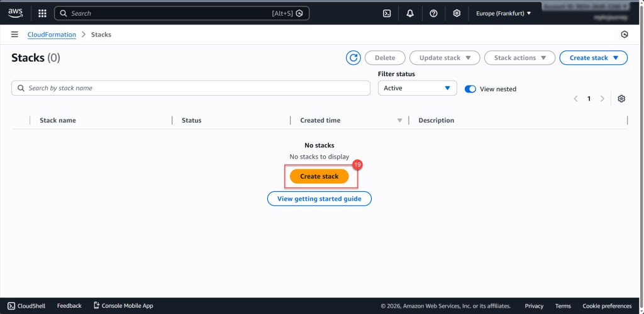Open Feedback in the footer
The width and height of the screenshot is (644, 314).
click(69, 306)
